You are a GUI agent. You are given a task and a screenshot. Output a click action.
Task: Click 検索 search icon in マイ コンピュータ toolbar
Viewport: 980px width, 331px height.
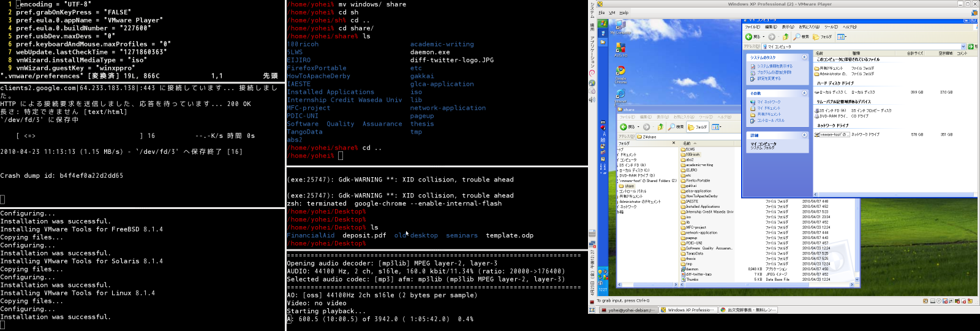pos(801,37)
